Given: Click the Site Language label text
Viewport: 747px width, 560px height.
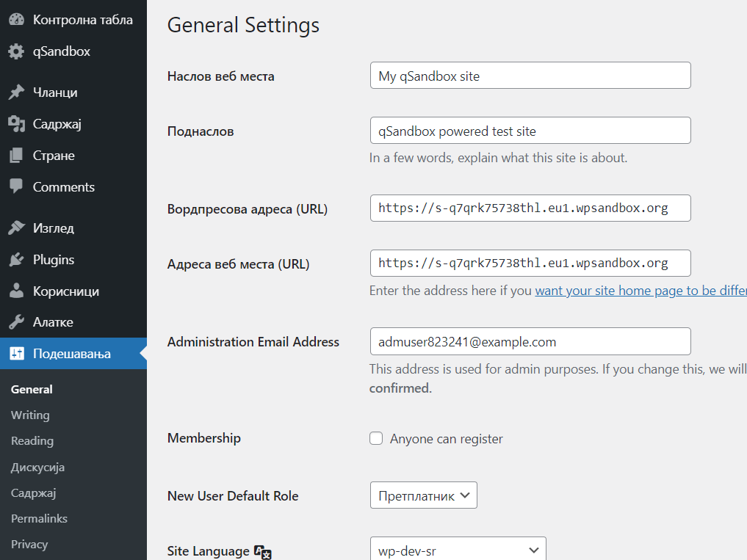Looking at the screenshot, I should coord(208,551).
